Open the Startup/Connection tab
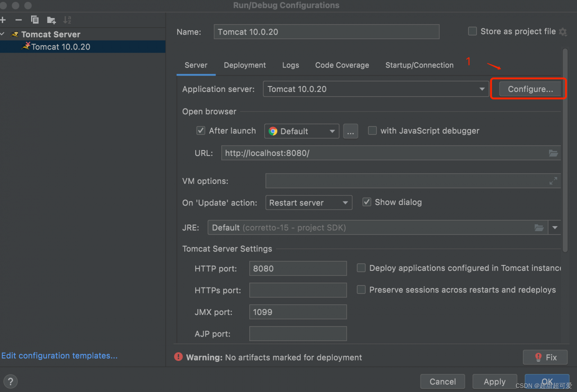 [x=419, y=65]
